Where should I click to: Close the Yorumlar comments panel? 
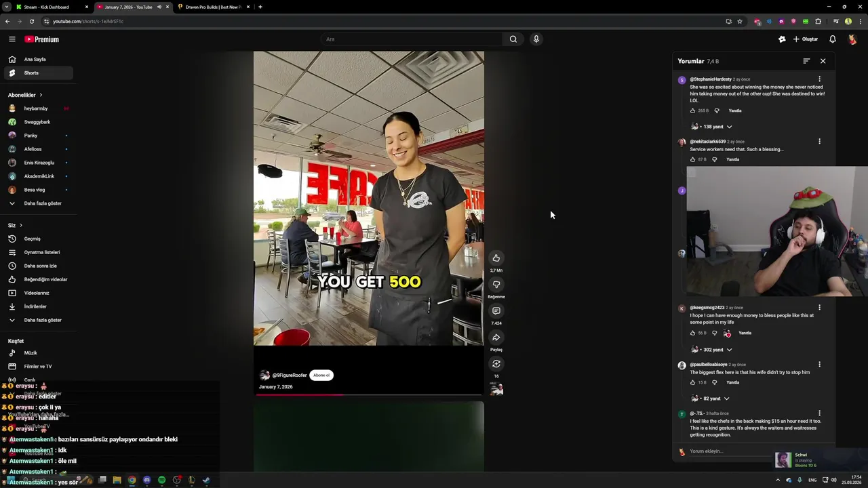pos(823,61)
